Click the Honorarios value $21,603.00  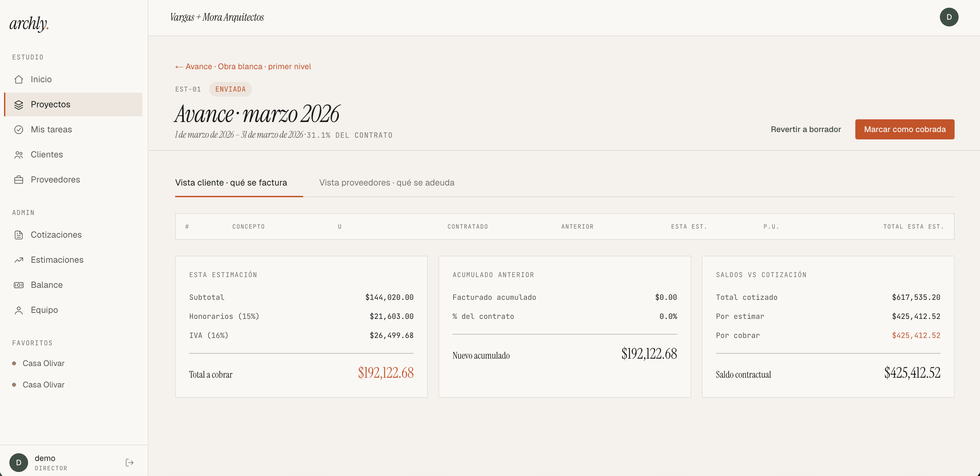391,316
